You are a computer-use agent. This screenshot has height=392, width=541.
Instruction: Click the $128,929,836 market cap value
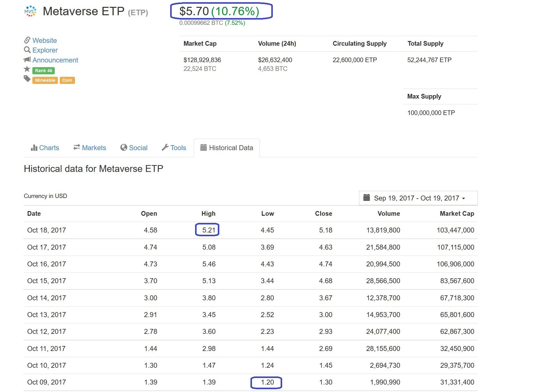[202, 60]
